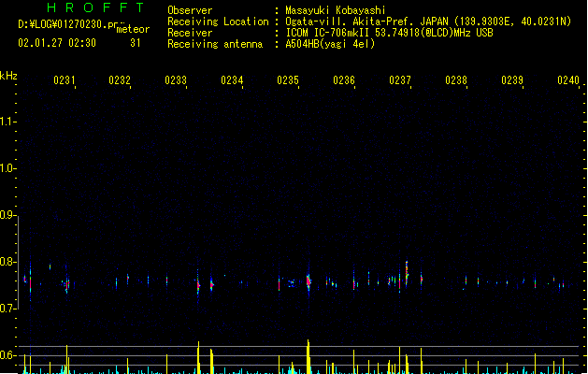
Task: Click the 1.0 kHz frequency tick
Action: click(x=8, y=168)
